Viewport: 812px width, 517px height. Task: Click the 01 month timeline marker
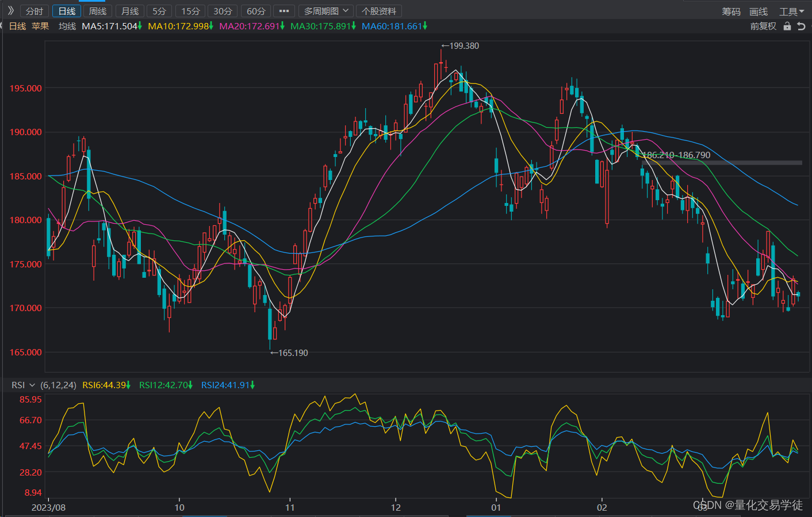(x=496, y=507)
